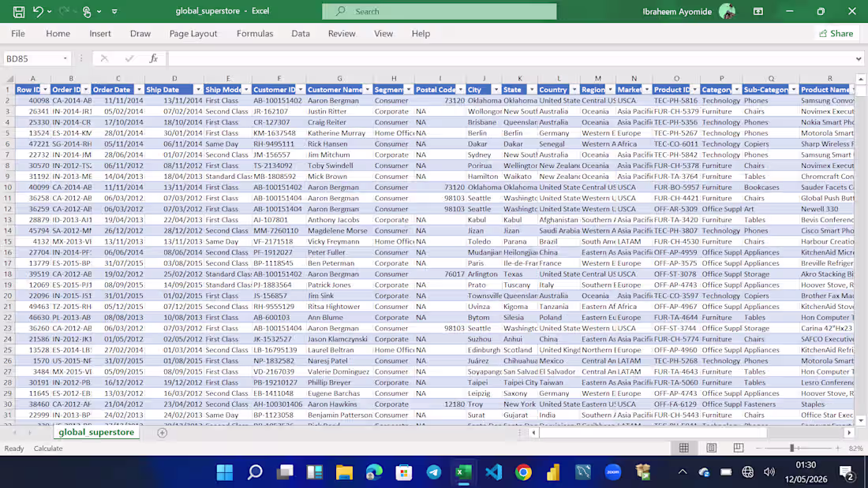The width and height of the screenshot is (868, 488).
Task: Open the View tab
Action: [x=383, y=33]
